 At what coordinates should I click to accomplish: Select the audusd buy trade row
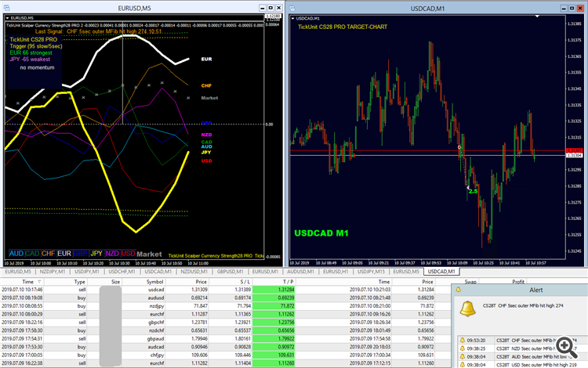click(x=225, y=298)
